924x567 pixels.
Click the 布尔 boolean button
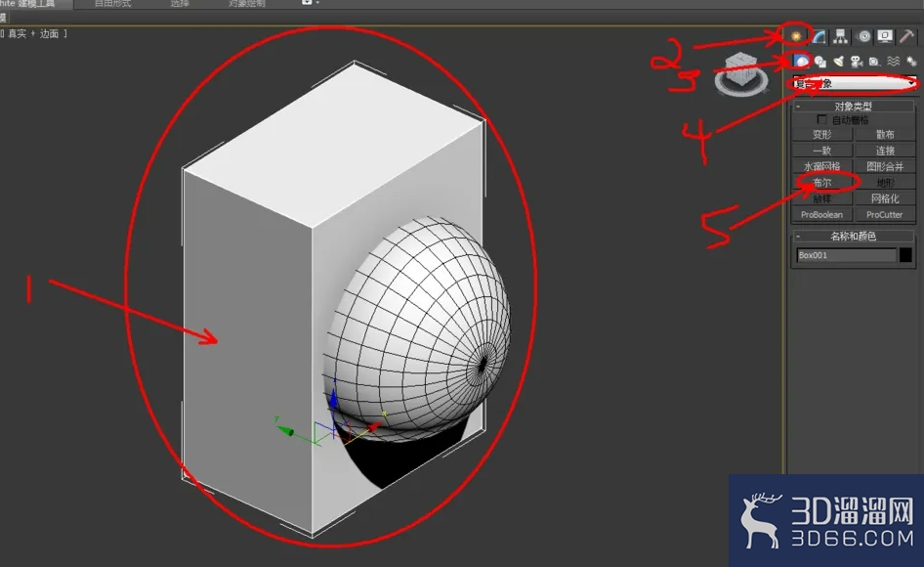pos(822,182)
